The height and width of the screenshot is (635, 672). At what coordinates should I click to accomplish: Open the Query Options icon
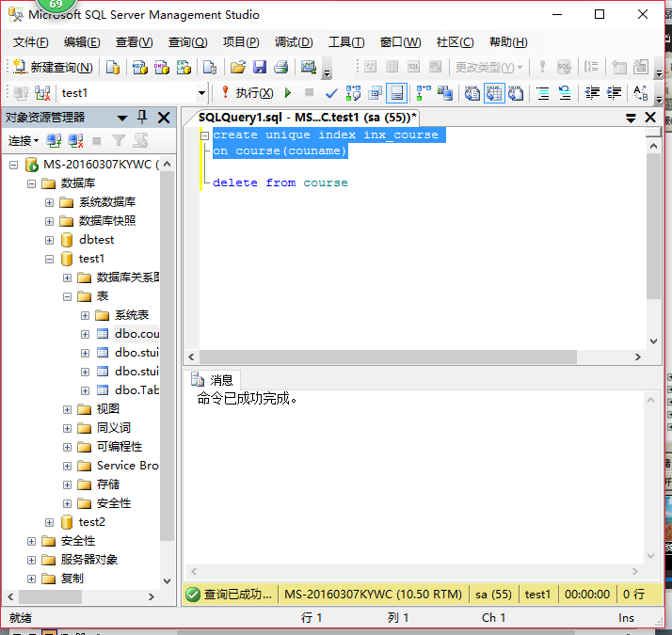pyautogui.click(x=376, y=92)
